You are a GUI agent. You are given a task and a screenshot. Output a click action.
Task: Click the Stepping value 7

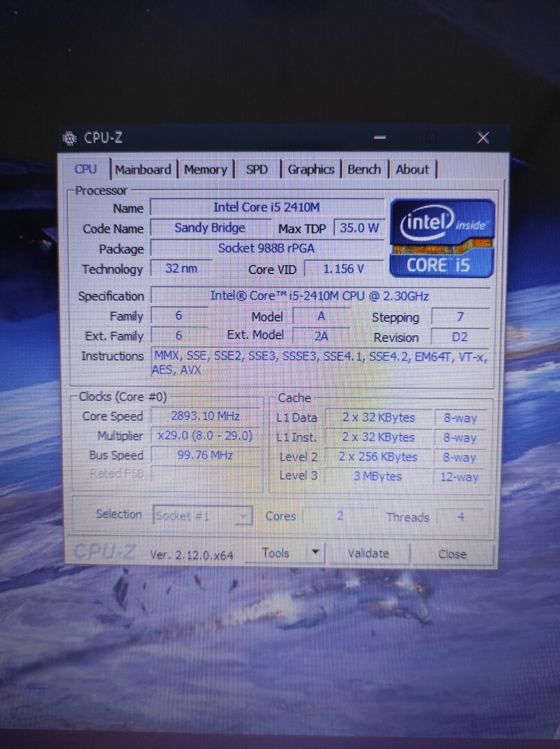point(460,317)
